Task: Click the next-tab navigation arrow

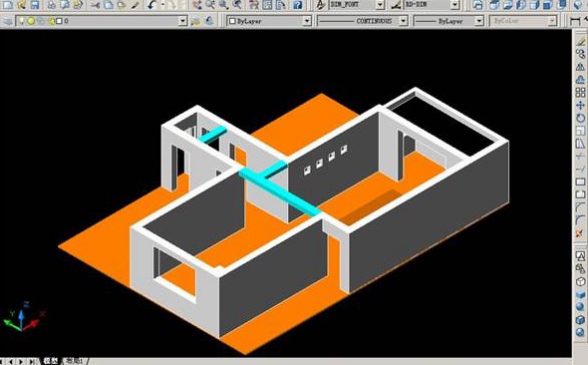Action: [22, 362]
